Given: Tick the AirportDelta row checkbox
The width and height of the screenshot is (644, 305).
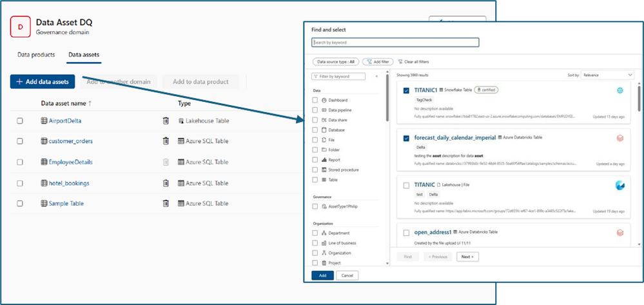Looking at the screenshot, I should (20, 121).
